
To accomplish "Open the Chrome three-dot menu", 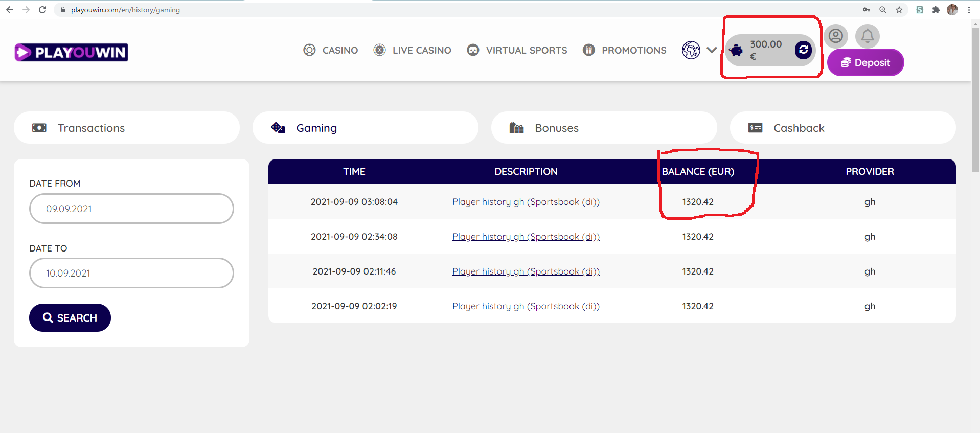I will click(969, 10).
